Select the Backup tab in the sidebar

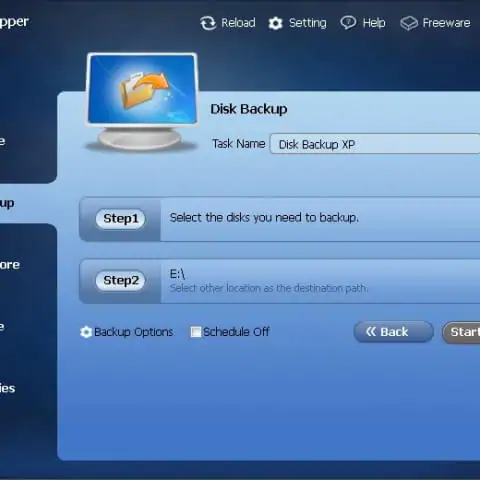(x=7, y=203)
